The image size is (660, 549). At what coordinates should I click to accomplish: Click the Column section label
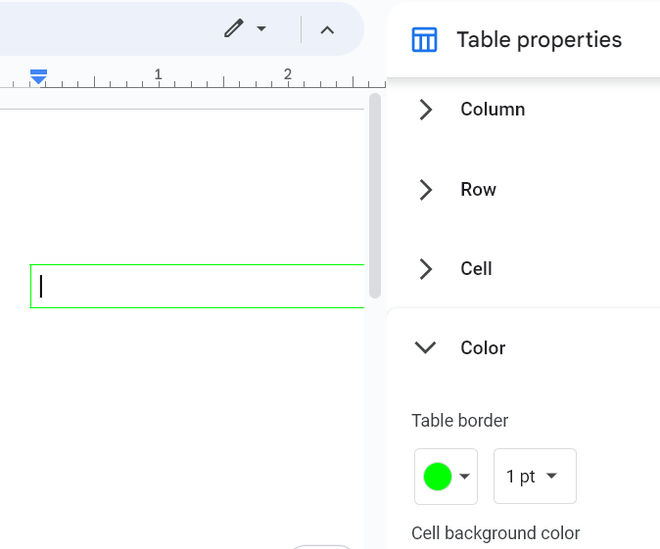point(492,109)
